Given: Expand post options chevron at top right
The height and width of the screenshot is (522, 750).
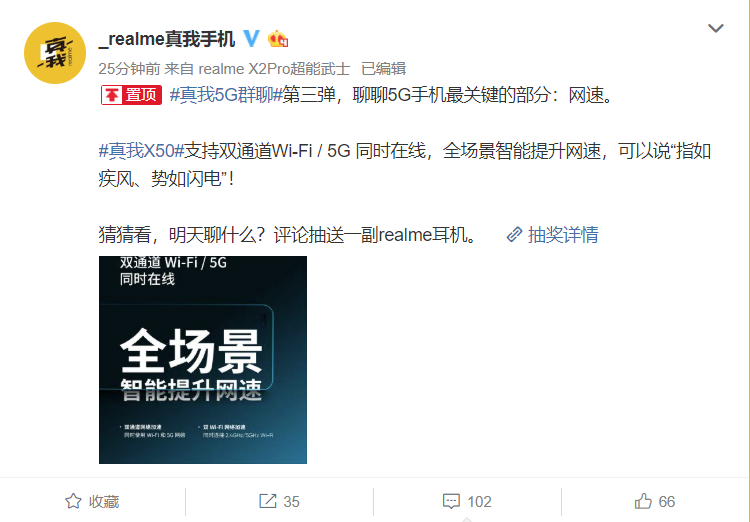Looking at the screenshot, I should click(716, 28).
